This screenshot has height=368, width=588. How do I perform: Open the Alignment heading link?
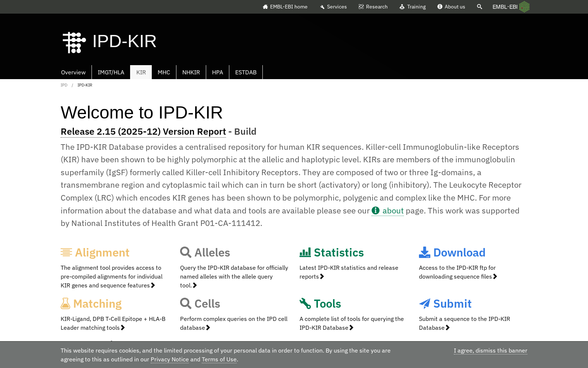pos(102,252)
